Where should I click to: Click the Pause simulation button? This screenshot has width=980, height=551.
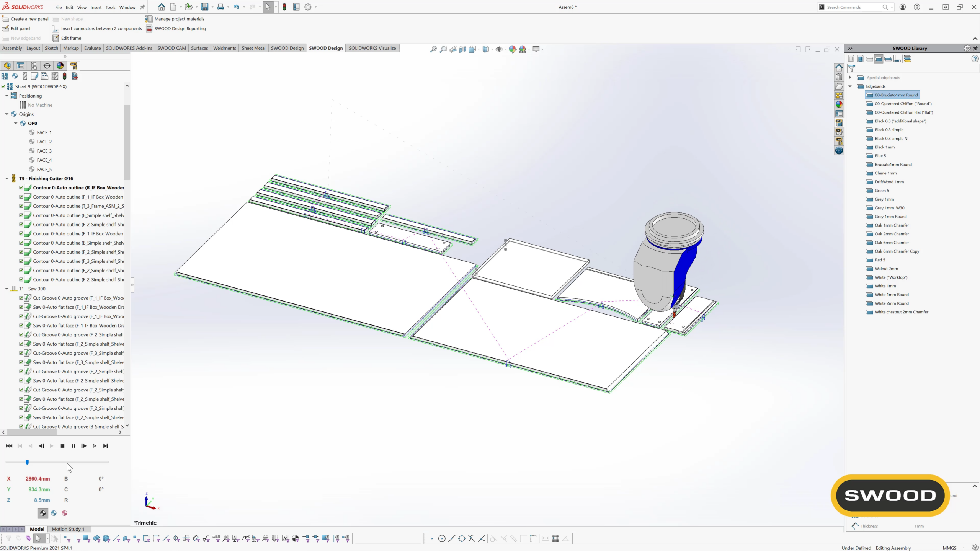pos(73,446)
